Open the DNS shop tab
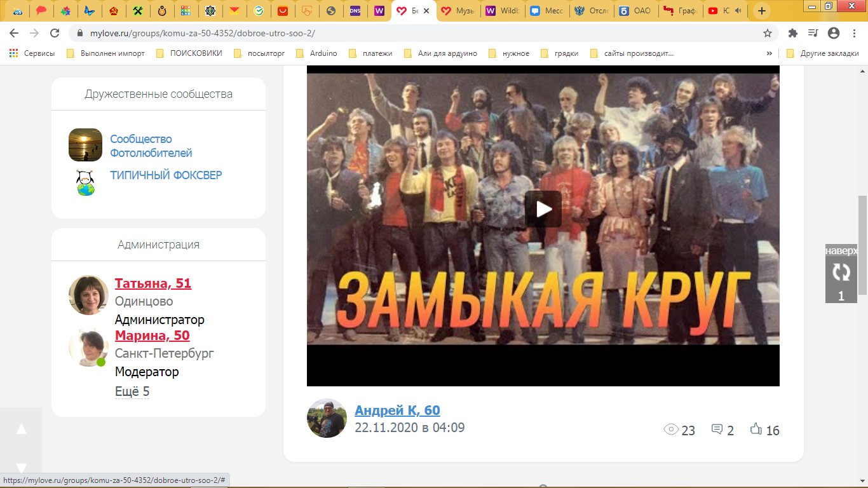The width and height of the screenshot is (868, 488). pyautogui.click(x=355, y=11)
